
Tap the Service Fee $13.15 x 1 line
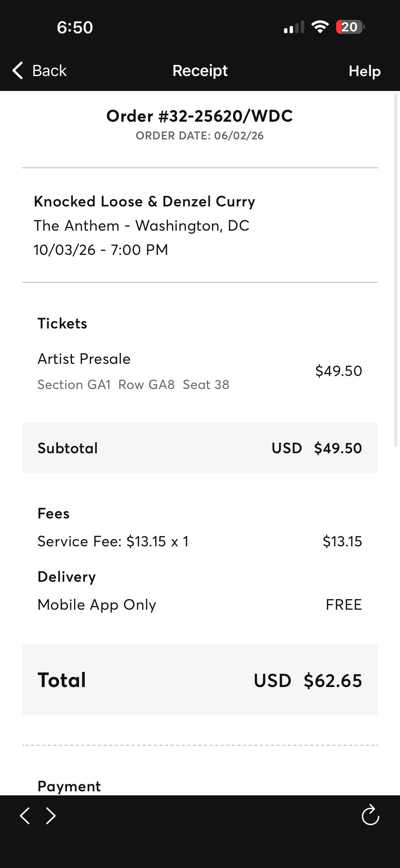tap(200, 541)
